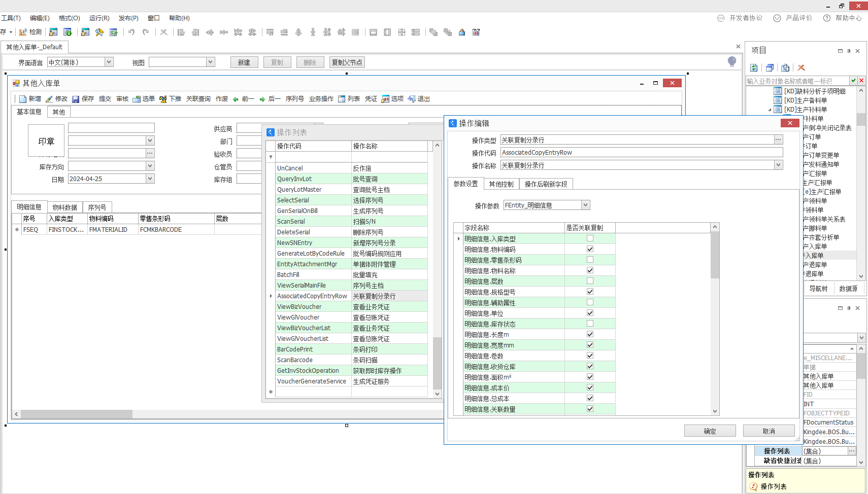
Task: Uncheck the 明细信息.物料编码 checkbox
Action: point(590,249)
